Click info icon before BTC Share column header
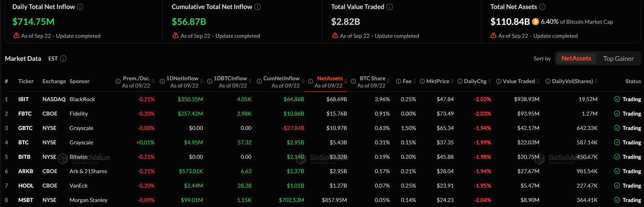This screenshot has width=644, height=207. point(353,81)
